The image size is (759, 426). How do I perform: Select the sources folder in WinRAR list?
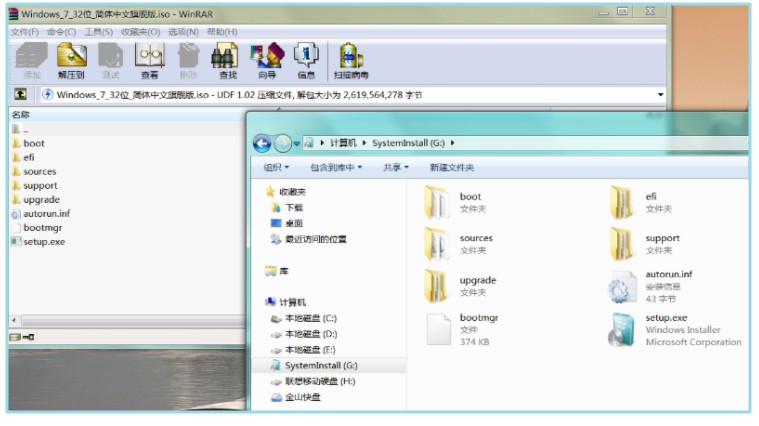tap(39, 171)
